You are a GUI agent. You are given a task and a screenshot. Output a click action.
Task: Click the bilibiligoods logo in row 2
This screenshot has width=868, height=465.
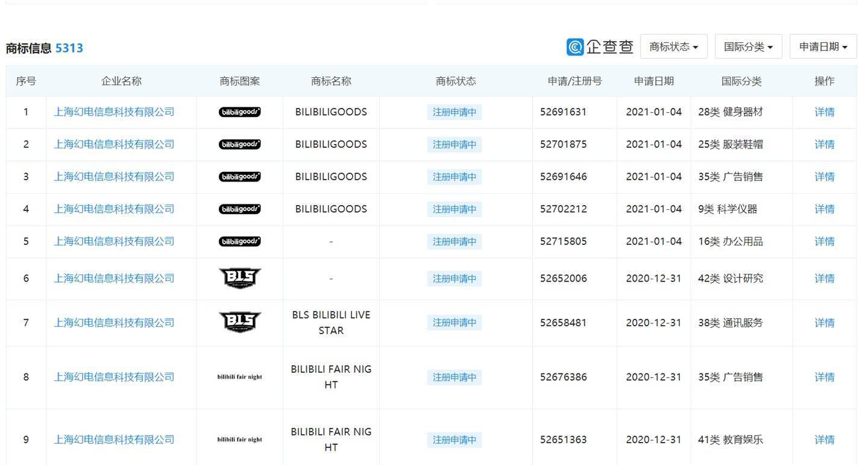tap(240, 144)
